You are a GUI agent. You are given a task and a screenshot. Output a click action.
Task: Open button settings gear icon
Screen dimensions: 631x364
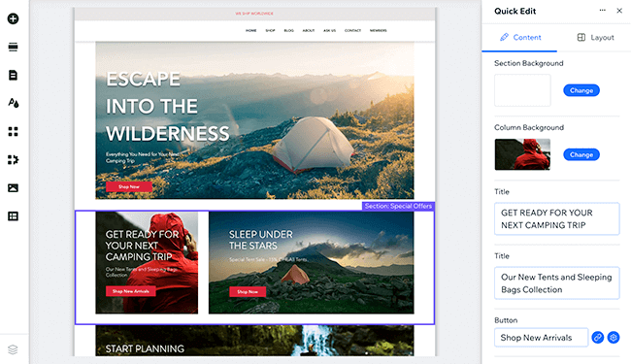coord(614,338)
